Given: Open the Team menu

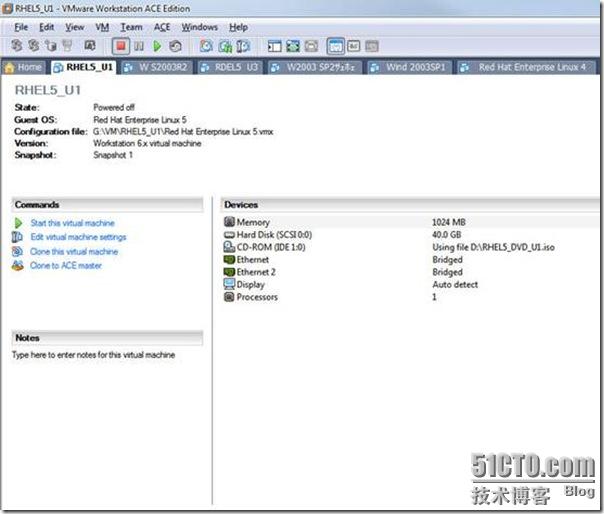Looking at the screenshot, I should click(131, 27).
